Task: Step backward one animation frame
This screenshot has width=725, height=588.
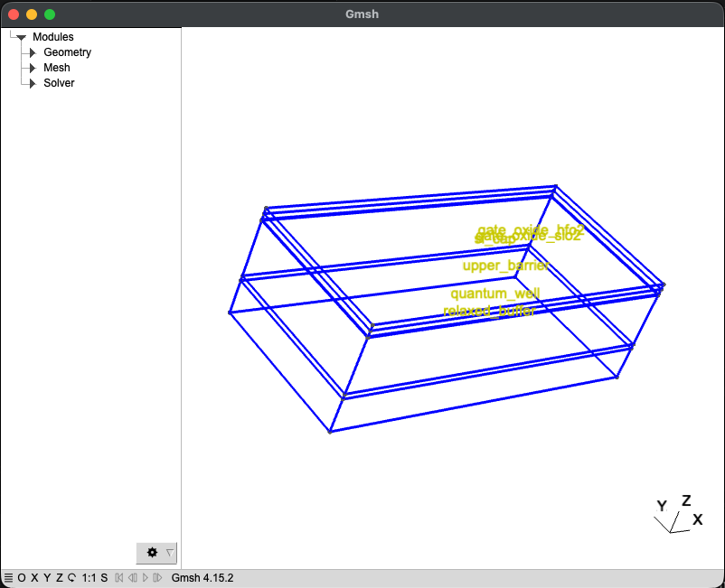Action: pos(133,578)
